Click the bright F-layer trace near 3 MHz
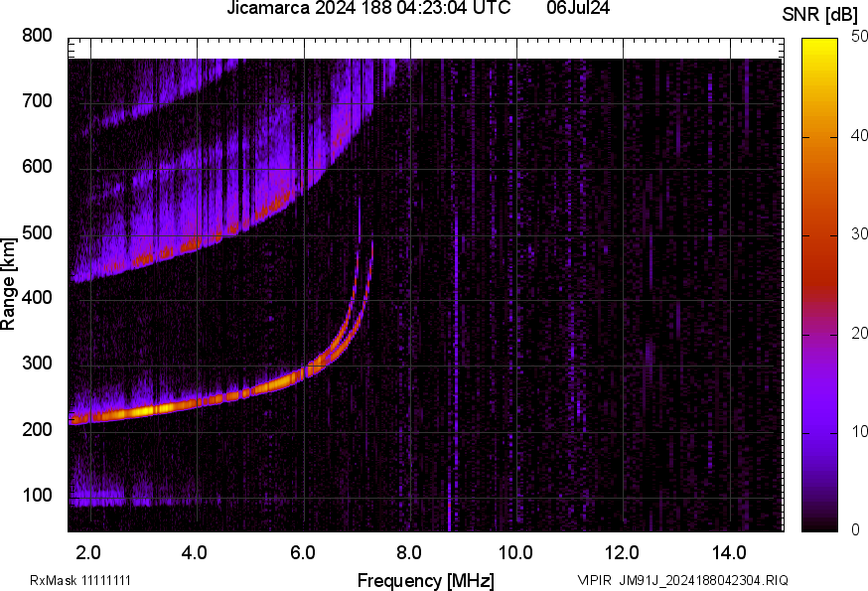The height and width of the screenshot is (591, 868). tap(145, 411)
